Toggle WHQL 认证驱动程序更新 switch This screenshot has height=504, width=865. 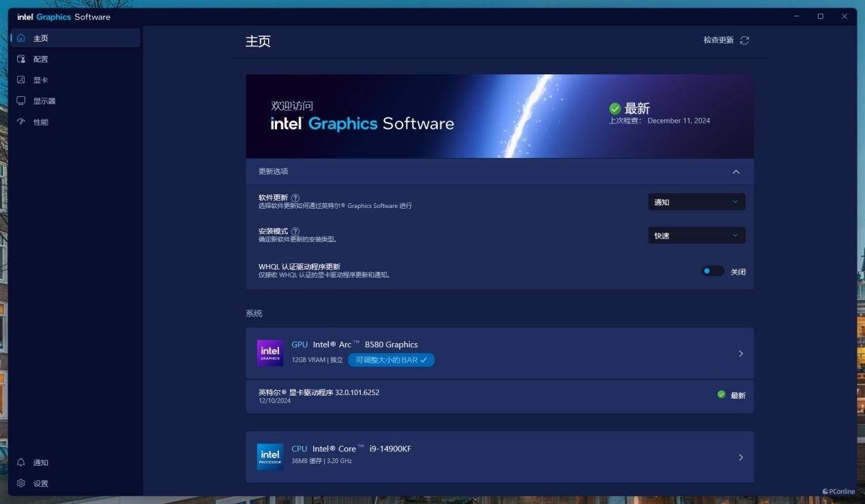[x=712, y=271]
